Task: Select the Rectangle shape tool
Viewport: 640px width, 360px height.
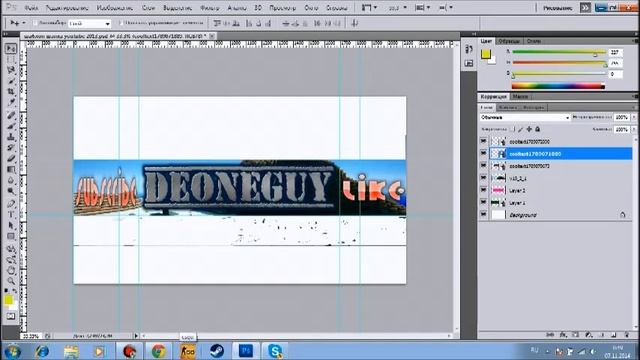Action: pyautogui.click(x=11, y=236)
